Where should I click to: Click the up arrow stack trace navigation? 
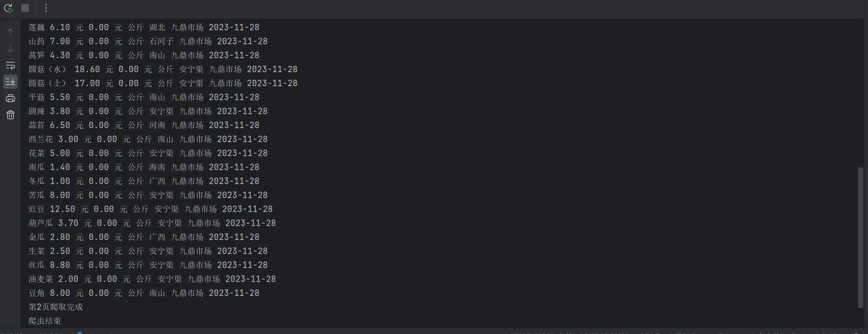(10, 32)
